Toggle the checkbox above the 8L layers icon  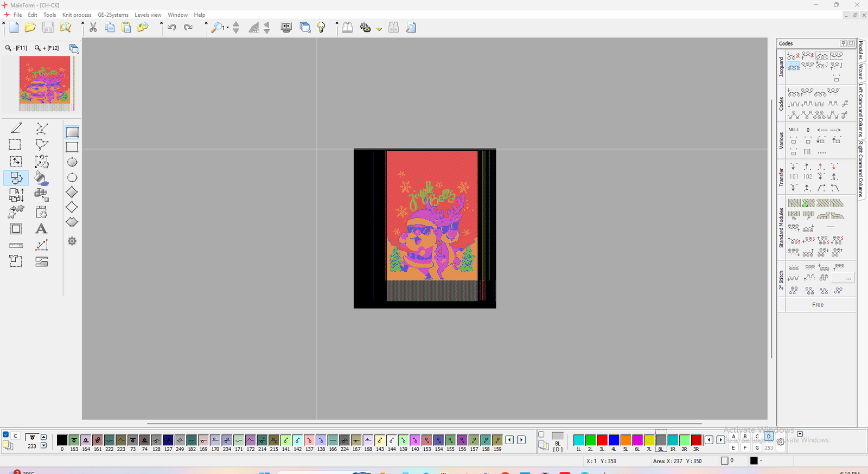tap(541, 434)
